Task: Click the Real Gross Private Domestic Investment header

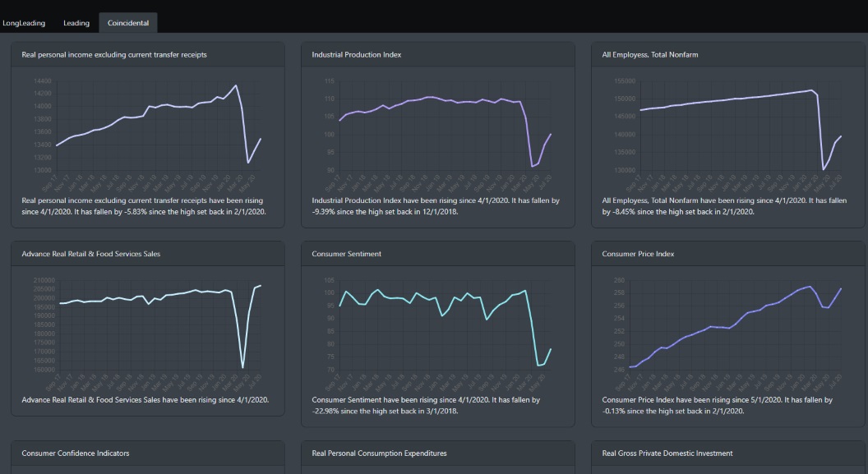Action: pyautogui.click(x=667, y=453)
